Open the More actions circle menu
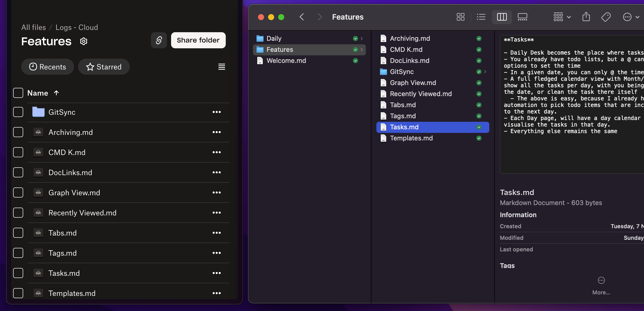This screenshot has width=644, height=311. pos(627,17)
